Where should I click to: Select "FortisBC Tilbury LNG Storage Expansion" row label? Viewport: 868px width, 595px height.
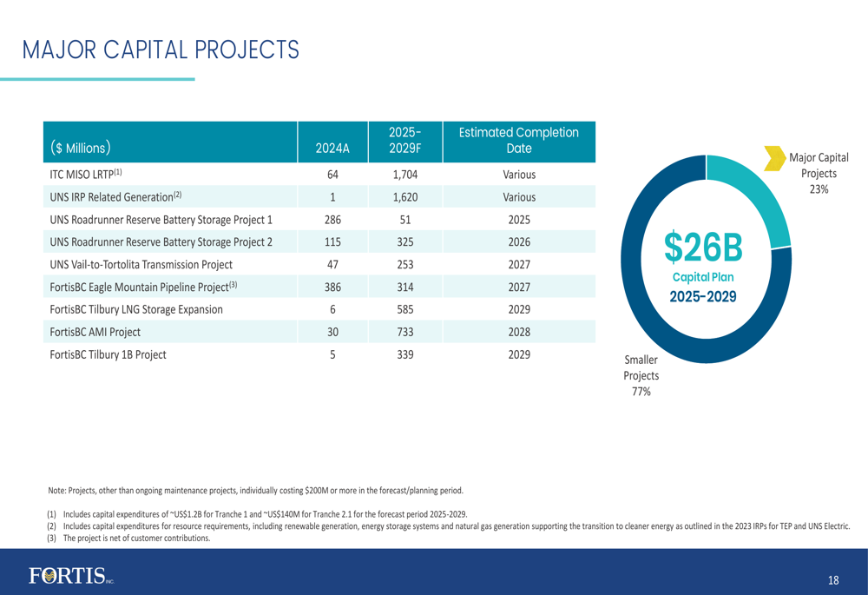click(x=136, y=309)
